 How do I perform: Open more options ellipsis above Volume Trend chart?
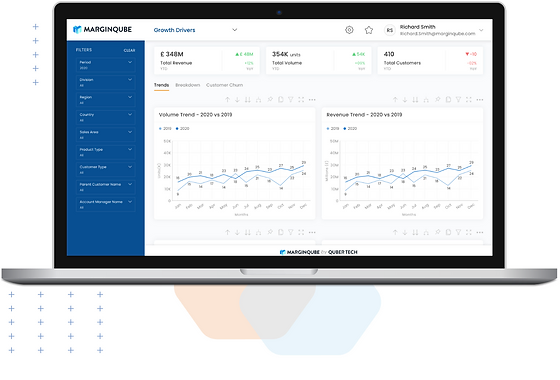coord(312,100)
